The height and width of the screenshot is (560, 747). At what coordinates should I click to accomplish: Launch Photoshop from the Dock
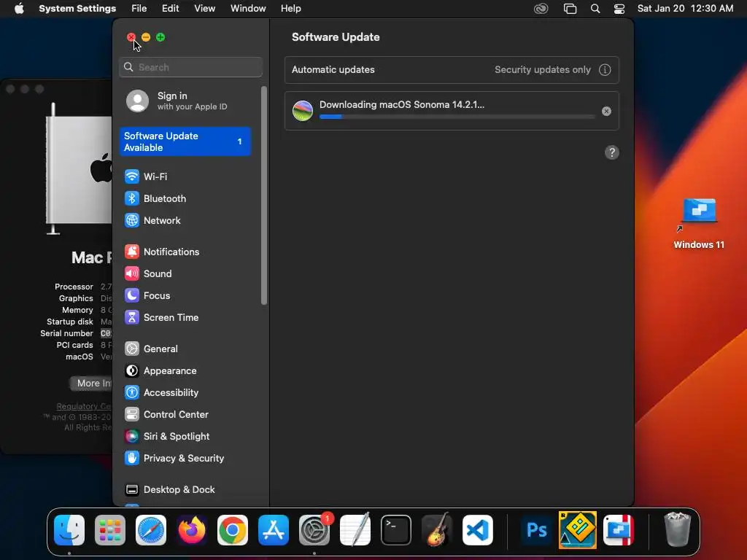click(x=536, y=530)
